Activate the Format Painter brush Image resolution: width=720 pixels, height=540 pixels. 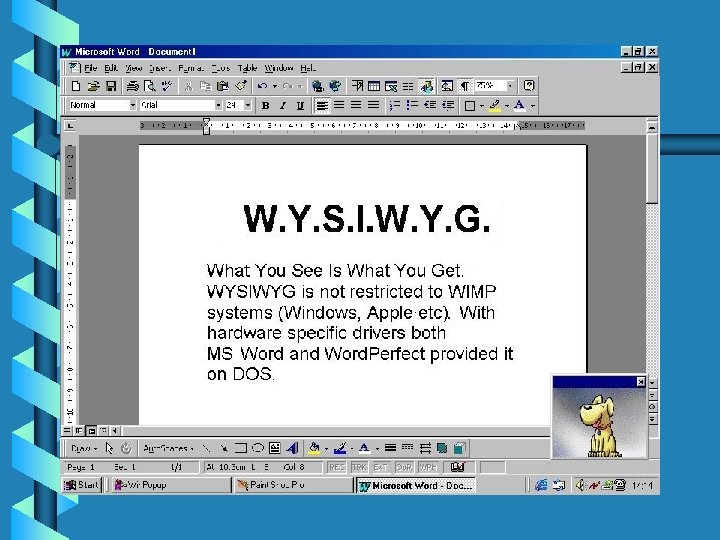[x=241, y=86]
